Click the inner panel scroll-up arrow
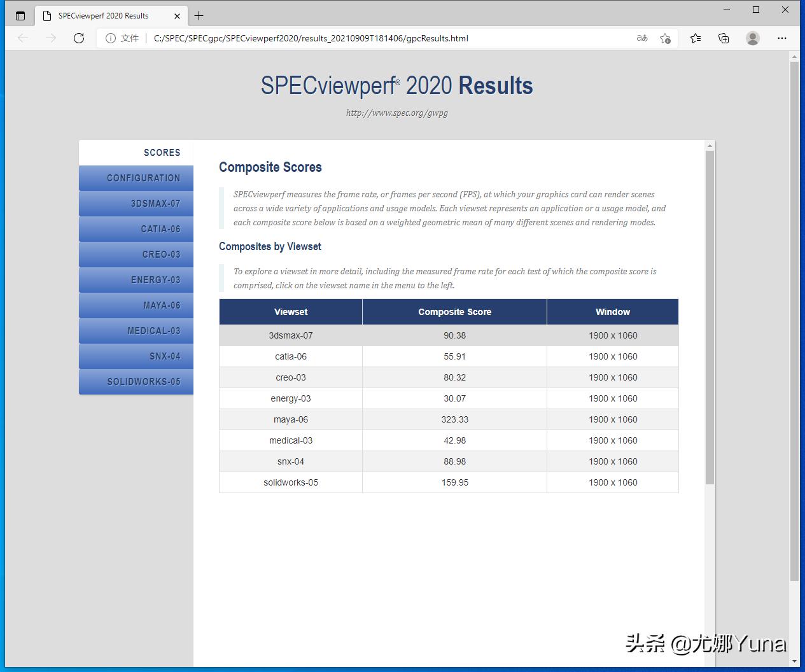The image size is (805, 672). pos(710,146)
